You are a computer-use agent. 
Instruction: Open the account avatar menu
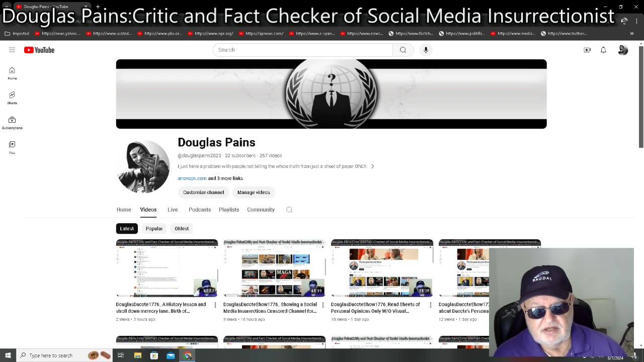(623, 50)
